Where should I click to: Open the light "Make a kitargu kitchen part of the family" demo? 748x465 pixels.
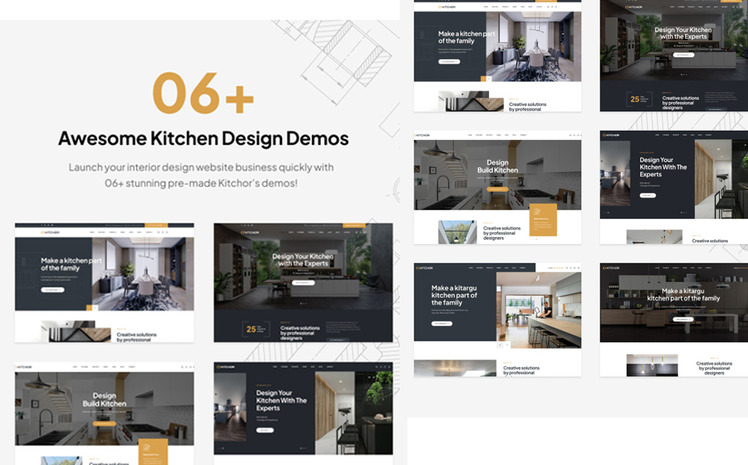click(498, 320)
